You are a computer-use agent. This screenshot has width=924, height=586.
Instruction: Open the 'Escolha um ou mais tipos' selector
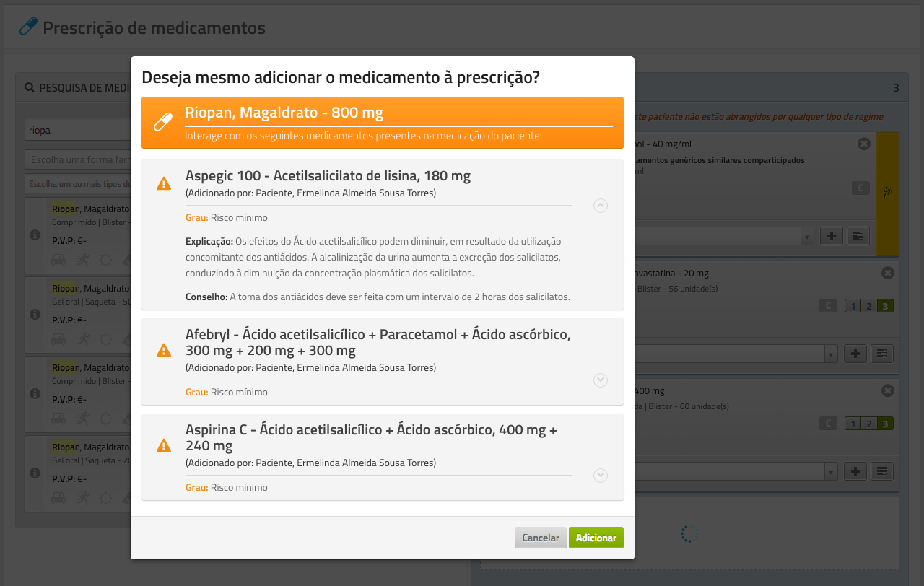click(77, 183)
